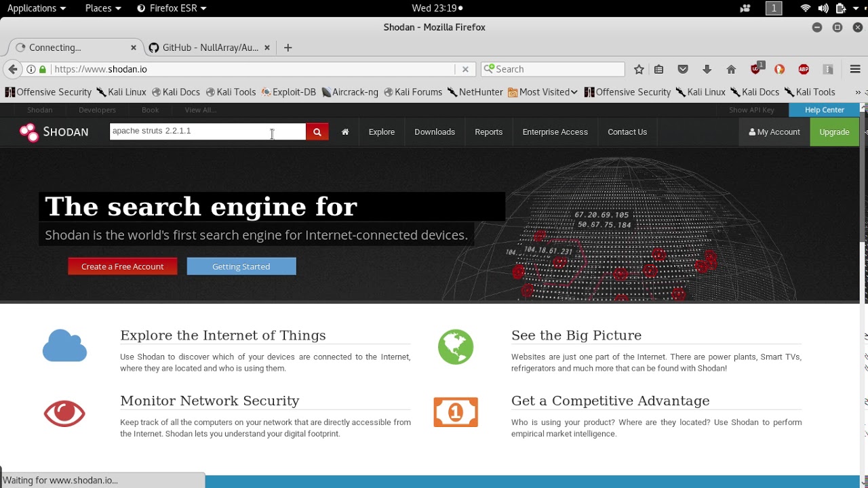This screenshot has width=868, height=488.
Task: Open the Contact Us nav item
Action: point(627,132)
